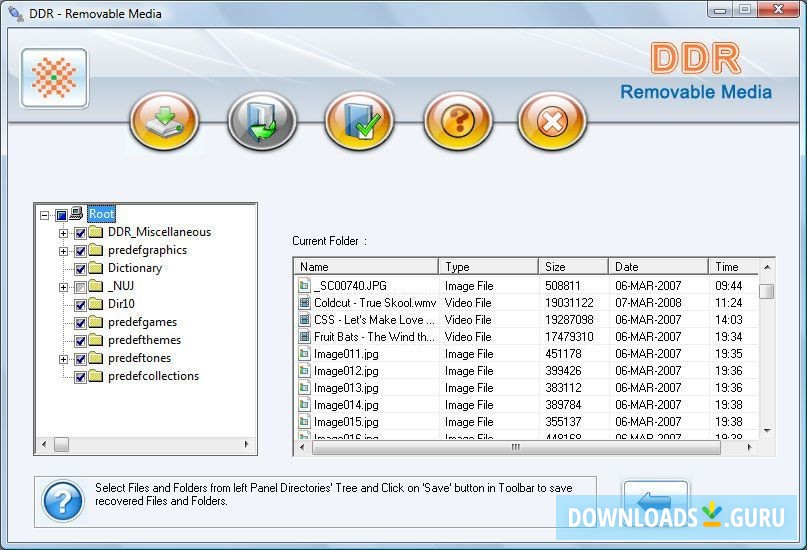
Task: Click the Image012.jpg file icon
Action: click(304, 370)
